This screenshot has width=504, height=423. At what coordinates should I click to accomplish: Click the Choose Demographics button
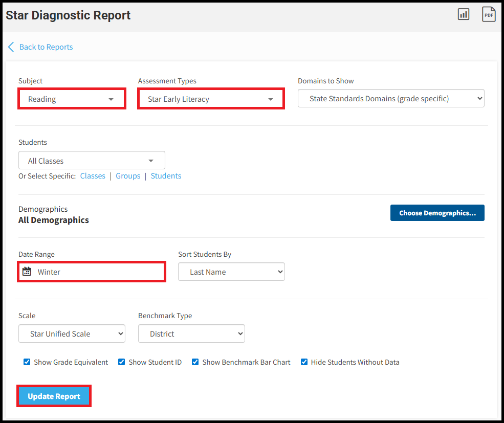point(437,213)
